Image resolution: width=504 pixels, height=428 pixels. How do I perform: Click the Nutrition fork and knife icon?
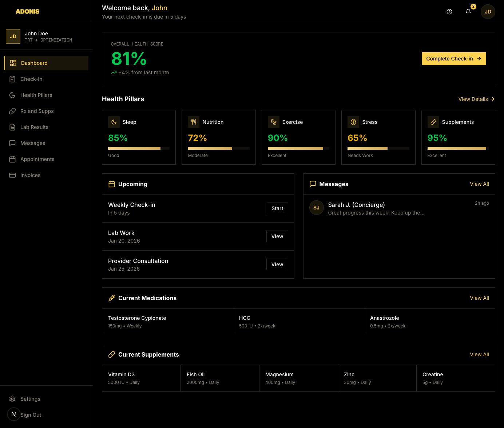click(x=194, y=122)
